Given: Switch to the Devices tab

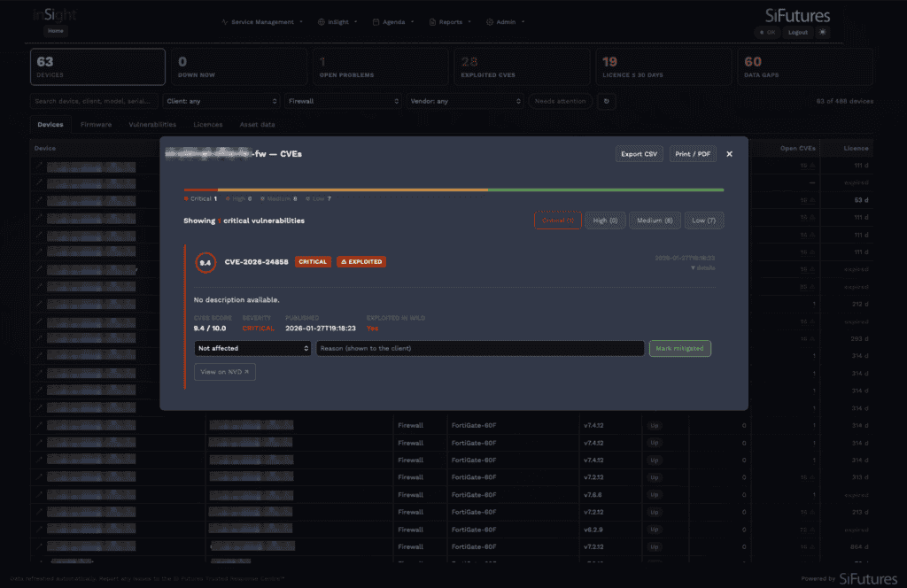Looking at the screenshot, I should (x=50, y=124).
